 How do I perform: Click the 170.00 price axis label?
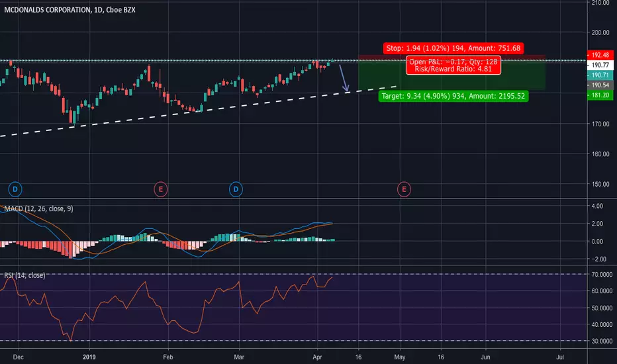tap(600, 124)
